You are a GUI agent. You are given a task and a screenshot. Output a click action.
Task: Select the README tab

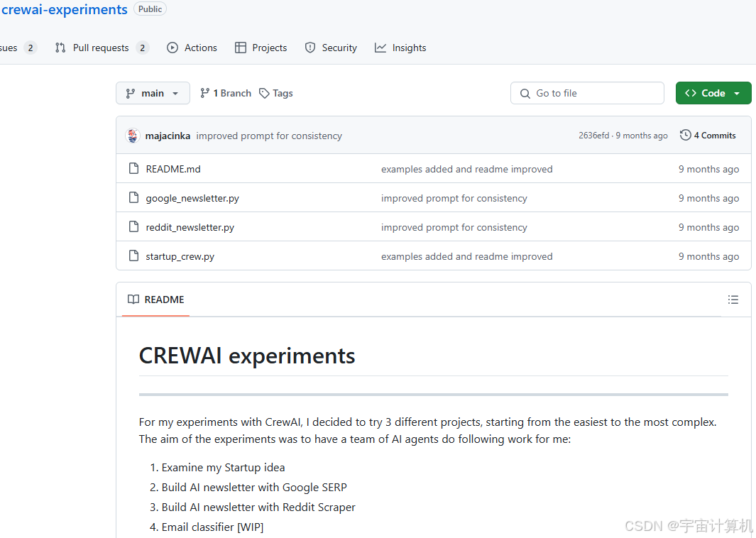tap(155, 300)
